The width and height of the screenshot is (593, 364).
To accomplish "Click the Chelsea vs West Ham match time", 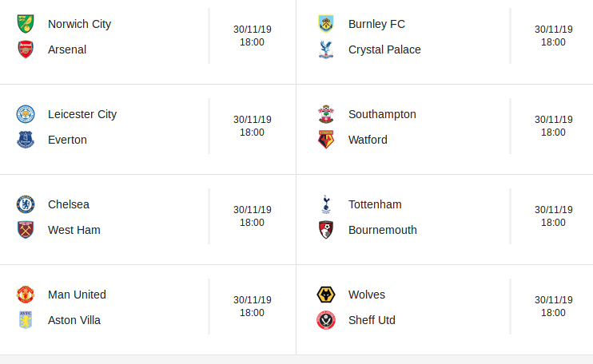I will [x=252, y=223].
